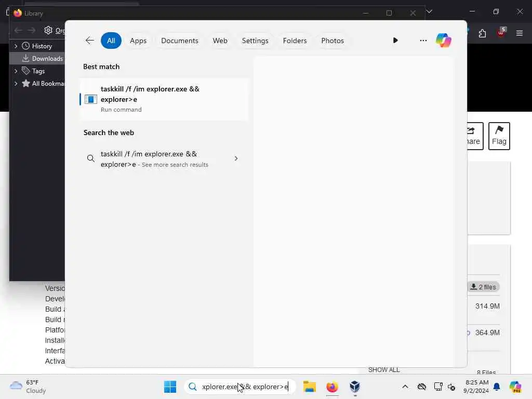Switch to the Apps filter
This screenshot has height=399, width=532.
coord(138,41)
